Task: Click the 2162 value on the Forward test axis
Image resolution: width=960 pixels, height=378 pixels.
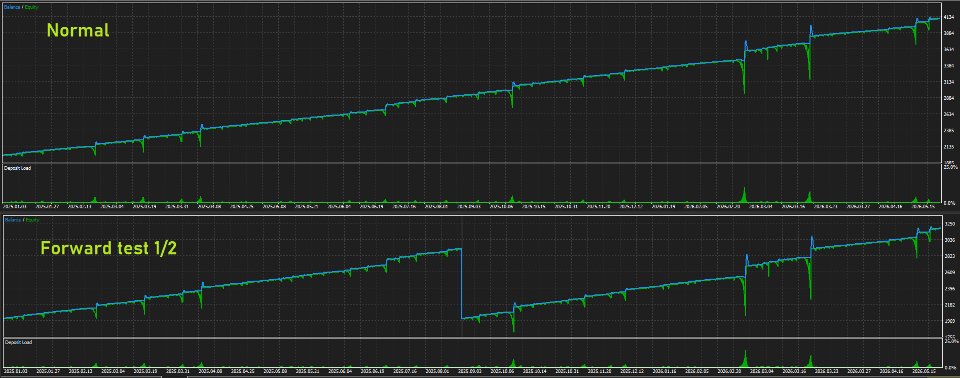Action: (x=950, y=305)
